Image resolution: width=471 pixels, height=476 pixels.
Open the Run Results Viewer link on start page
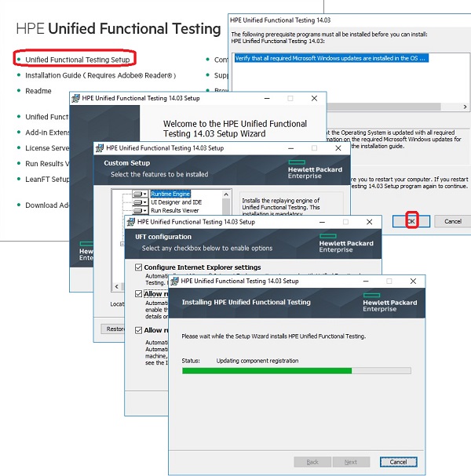pos(47,164)
